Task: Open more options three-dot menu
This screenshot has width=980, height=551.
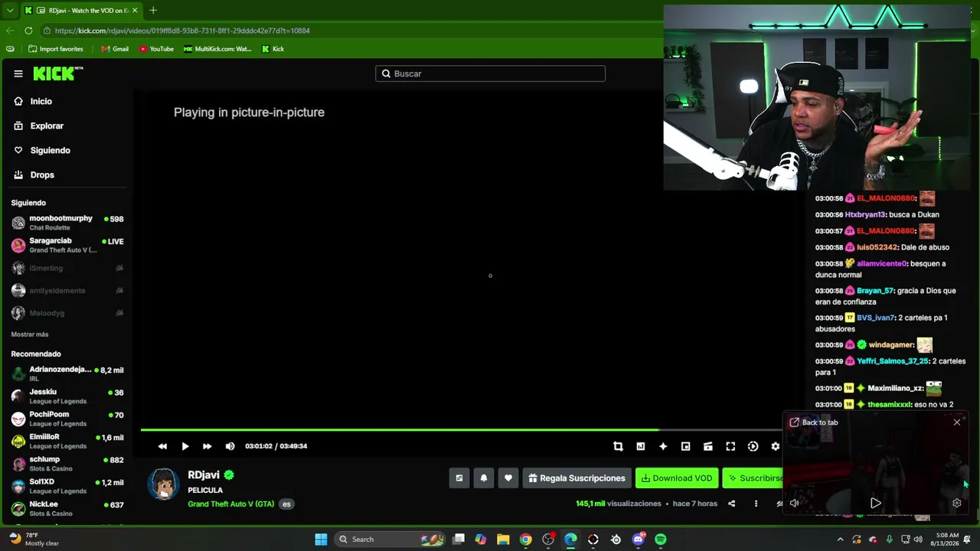Action: [x=756, y=504]
